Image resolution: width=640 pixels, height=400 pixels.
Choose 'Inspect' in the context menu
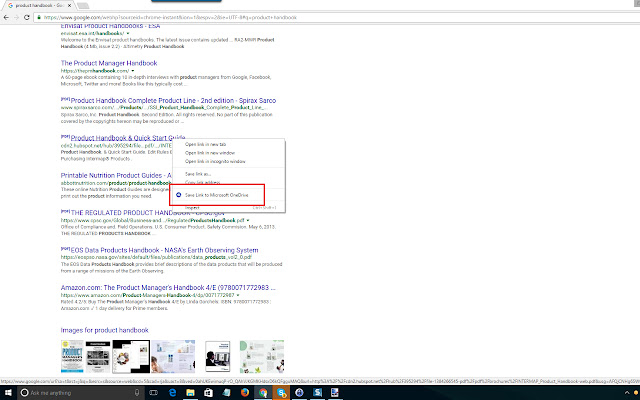click(x=192, y=208)
